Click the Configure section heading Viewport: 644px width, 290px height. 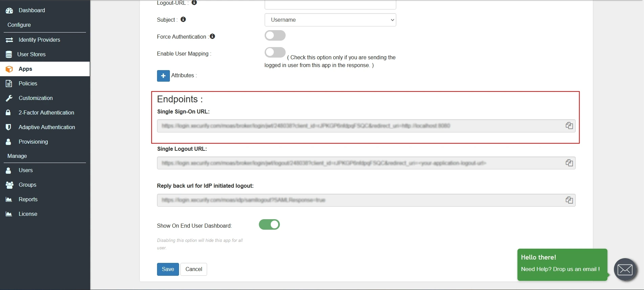[x=19, y=25]
